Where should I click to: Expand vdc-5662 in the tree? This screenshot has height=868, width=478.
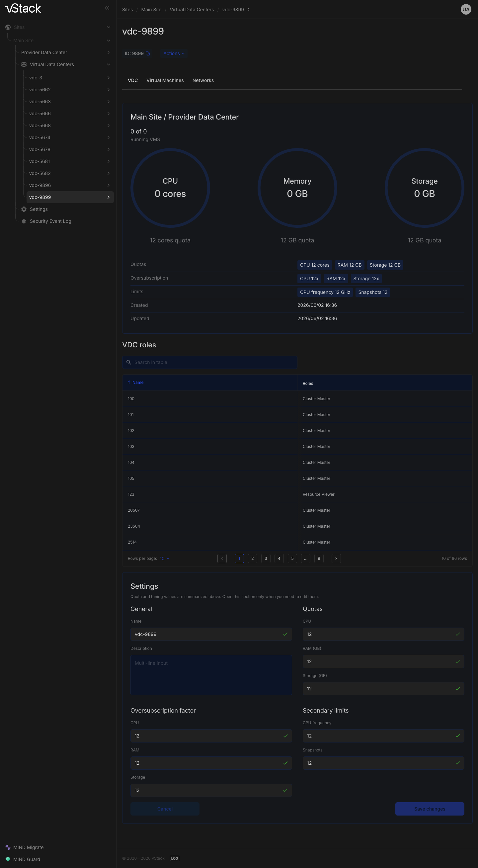pos(109,90)
